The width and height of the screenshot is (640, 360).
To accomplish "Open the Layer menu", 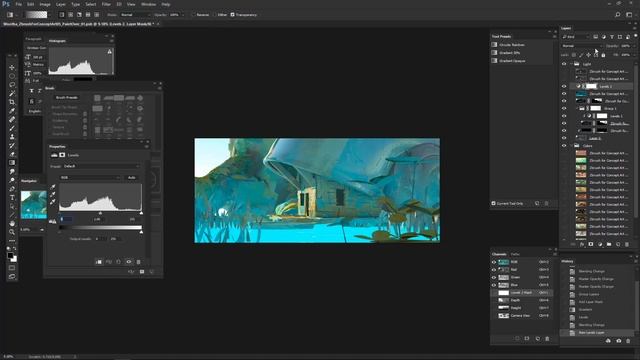I will coord(60,4).
